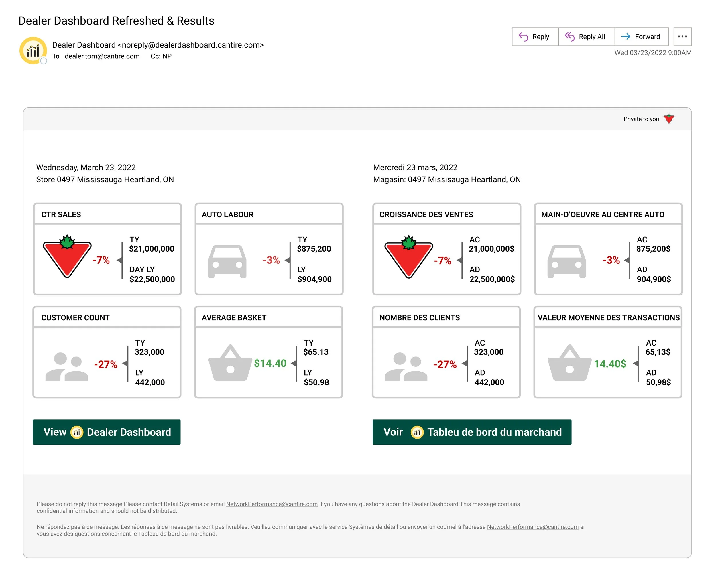
Task: Open the more actions ellipsis menu
Action: point(682,37)
